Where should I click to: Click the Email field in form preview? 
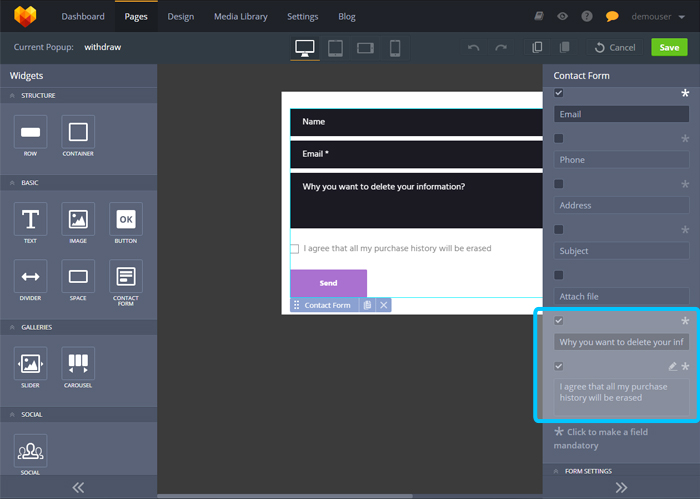tap(416, 154)
